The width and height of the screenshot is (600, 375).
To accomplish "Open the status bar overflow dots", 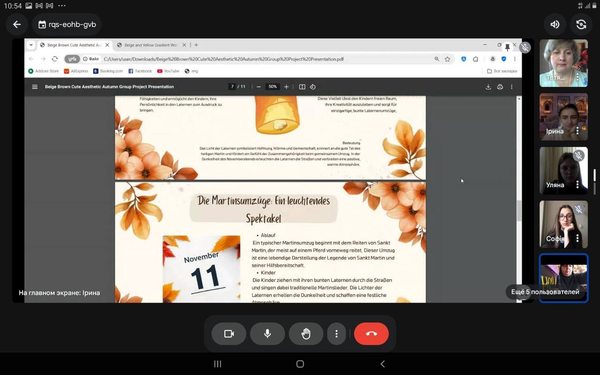I will pos(62,6).
